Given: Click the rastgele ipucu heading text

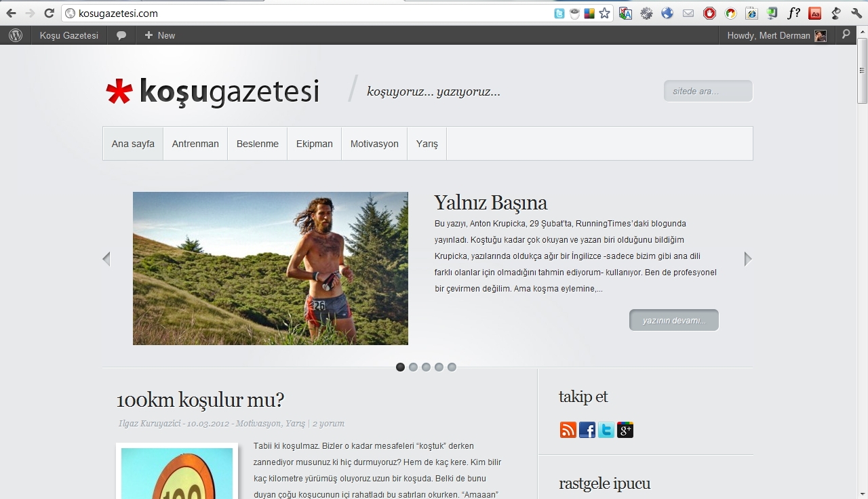Looking at the screenshot, I should (x=605, y=483).
